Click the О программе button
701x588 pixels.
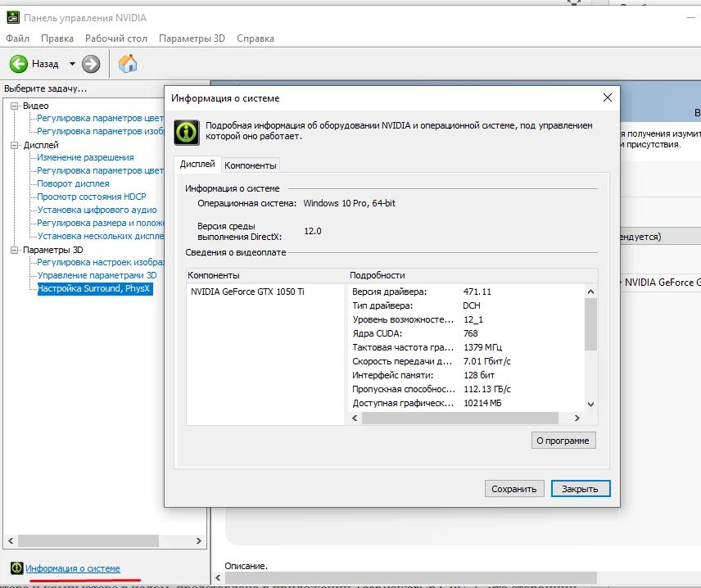click(x=563, y=441)
